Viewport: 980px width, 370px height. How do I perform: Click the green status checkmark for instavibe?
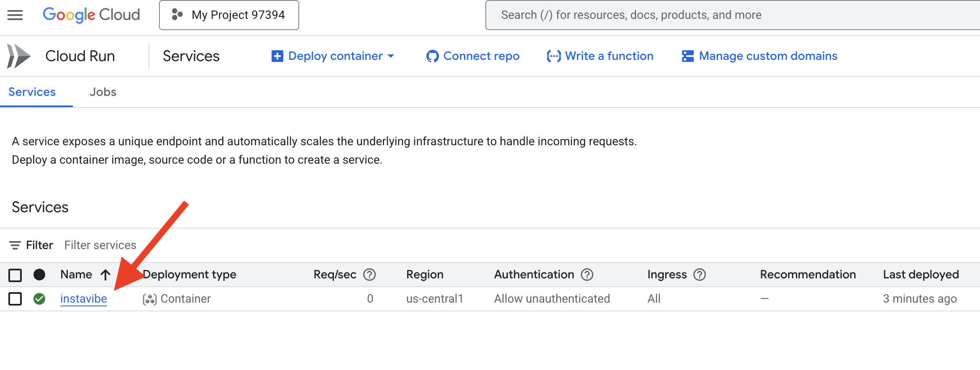pos(39,299)
